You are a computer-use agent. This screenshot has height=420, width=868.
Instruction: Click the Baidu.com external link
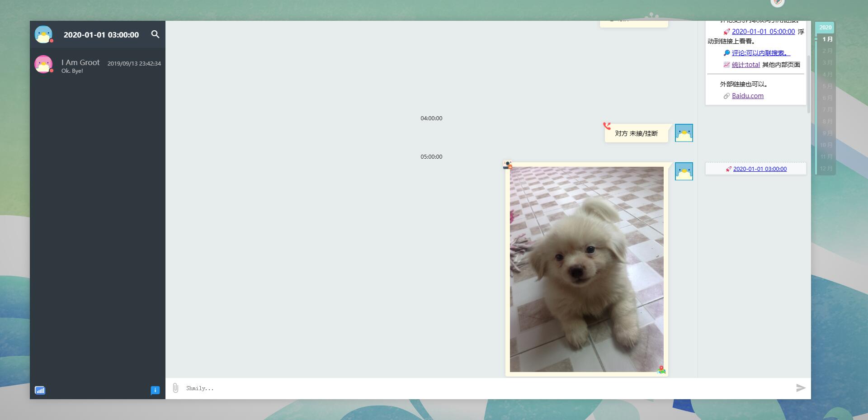[747, 96]
